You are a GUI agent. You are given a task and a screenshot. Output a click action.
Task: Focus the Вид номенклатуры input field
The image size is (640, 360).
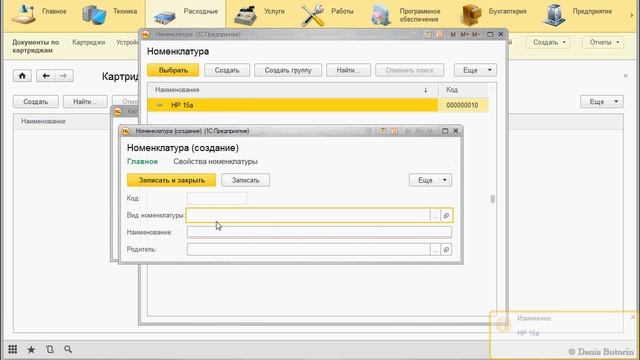pos(308,216)
